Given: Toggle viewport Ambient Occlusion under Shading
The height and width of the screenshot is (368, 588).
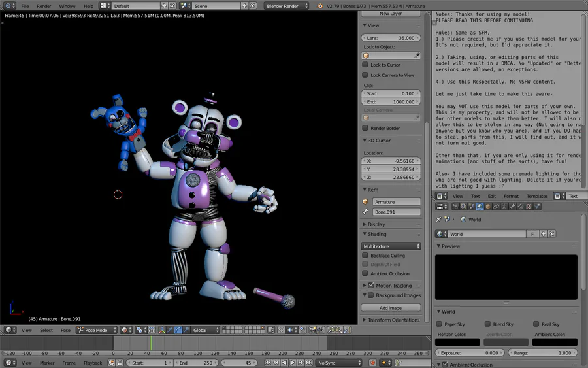Looking at the screenshot, I should tap(365, 273).
